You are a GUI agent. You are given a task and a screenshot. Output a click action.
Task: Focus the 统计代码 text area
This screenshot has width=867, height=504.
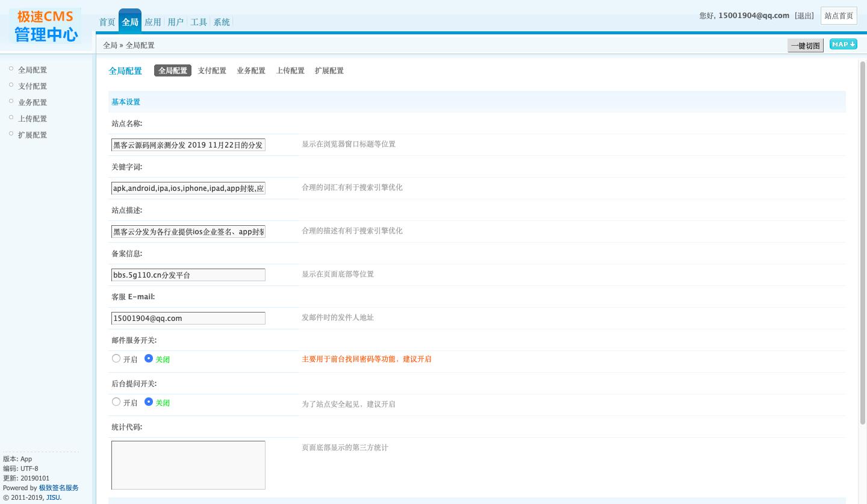(x=188, y=465)
